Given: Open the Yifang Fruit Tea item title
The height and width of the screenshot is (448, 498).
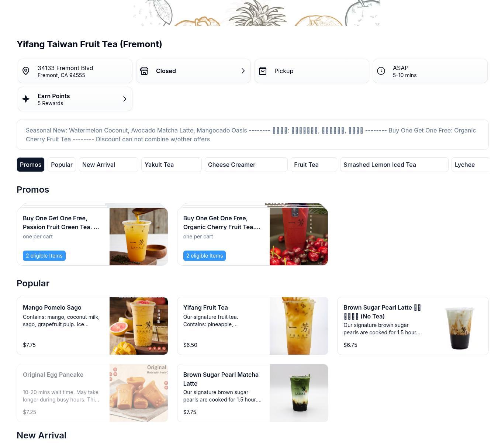Looking at the screenshot, I should point(205,307).
